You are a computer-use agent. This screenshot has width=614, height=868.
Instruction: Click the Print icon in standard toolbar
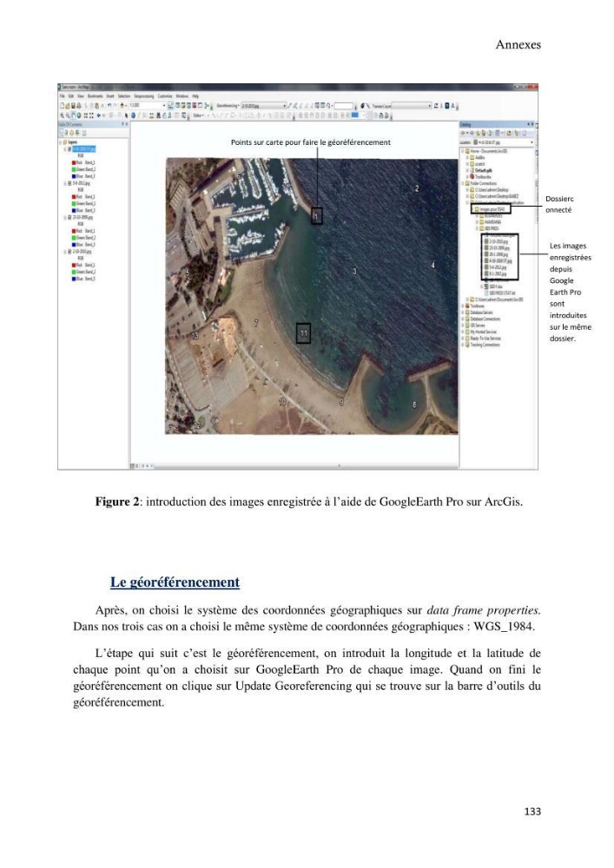coord(78,105)
